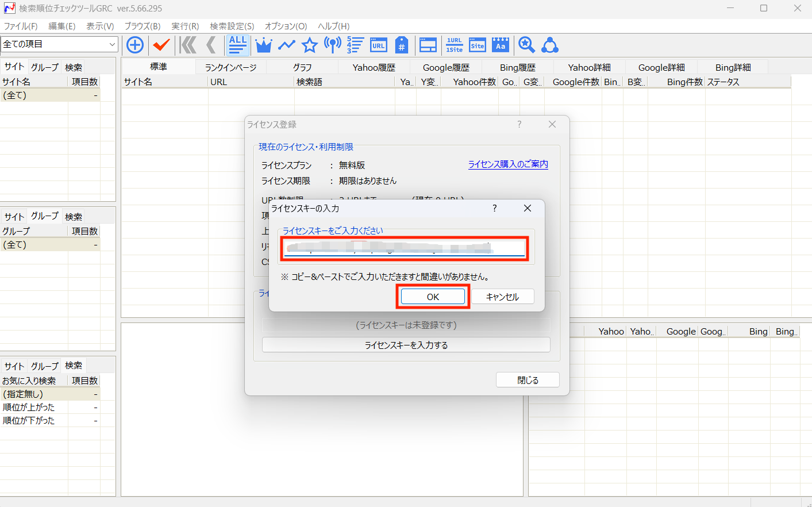Screen dimensions: 812x507
Task: Open the 編集(E) menu
Action: click(62, 26)
